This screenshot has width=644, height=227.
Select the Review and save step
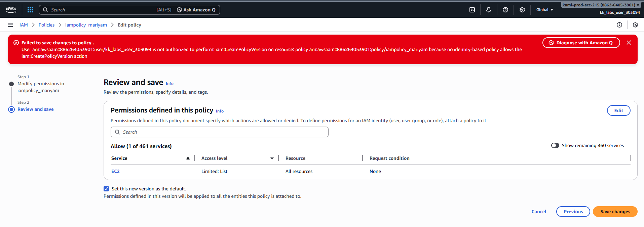pyautogui.click(x=35, y=109)
